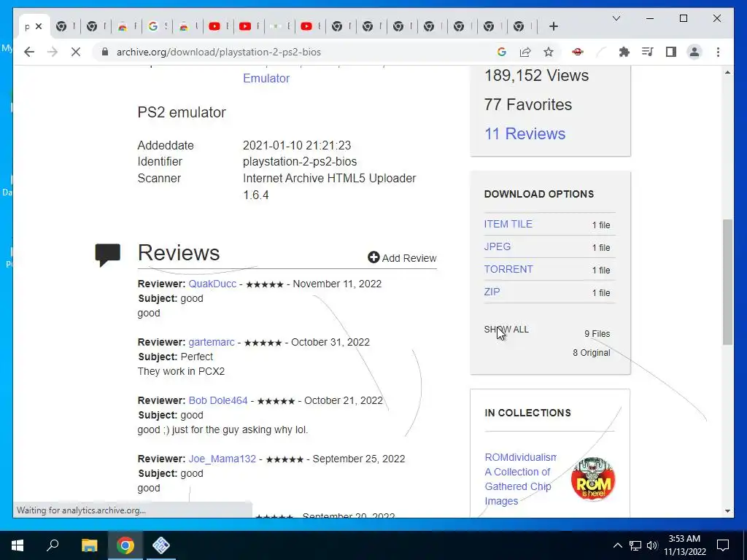Open the Chrome profile avatar
The height and width of the screenshot is (560, 747).
[694, 52]
